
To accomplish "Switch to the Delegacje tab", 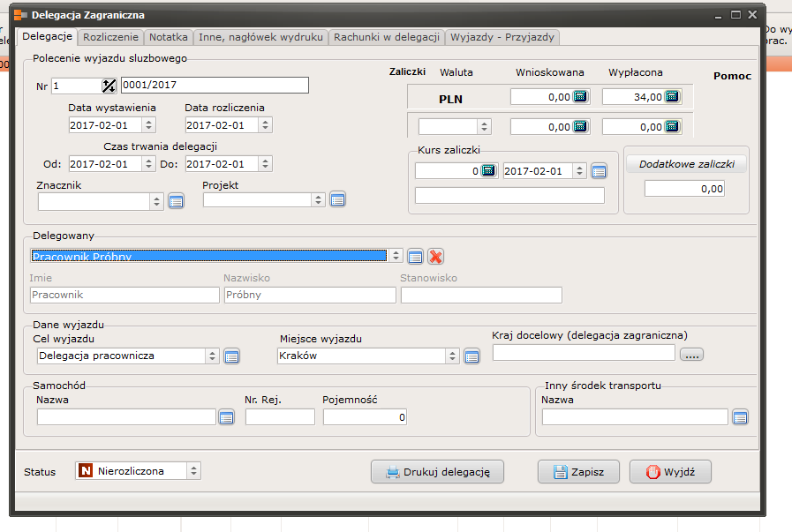I will pos(47,36).
